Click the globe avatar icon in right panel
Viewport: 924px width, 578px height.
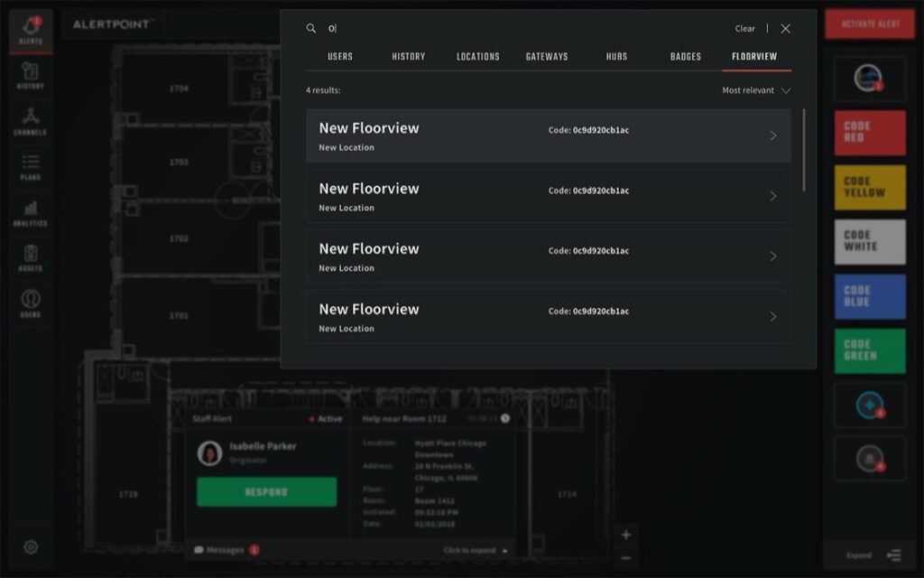(x=869, y=78)
